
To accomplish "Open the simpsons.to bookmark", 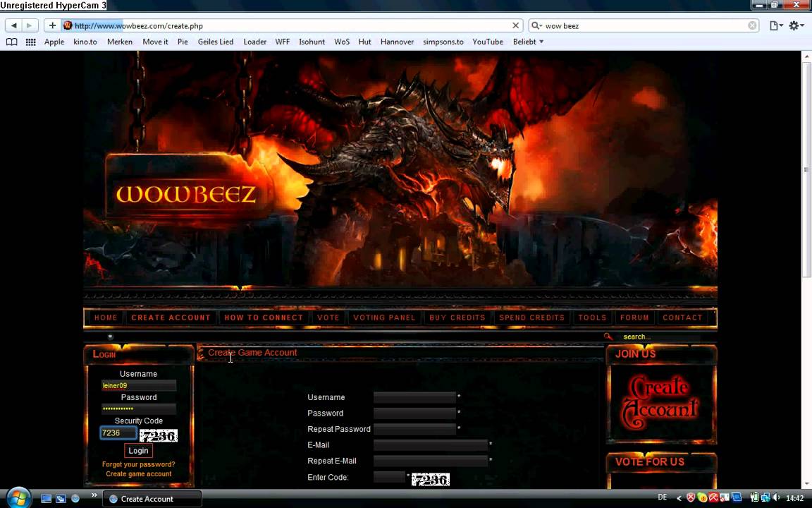I will 443,42.
